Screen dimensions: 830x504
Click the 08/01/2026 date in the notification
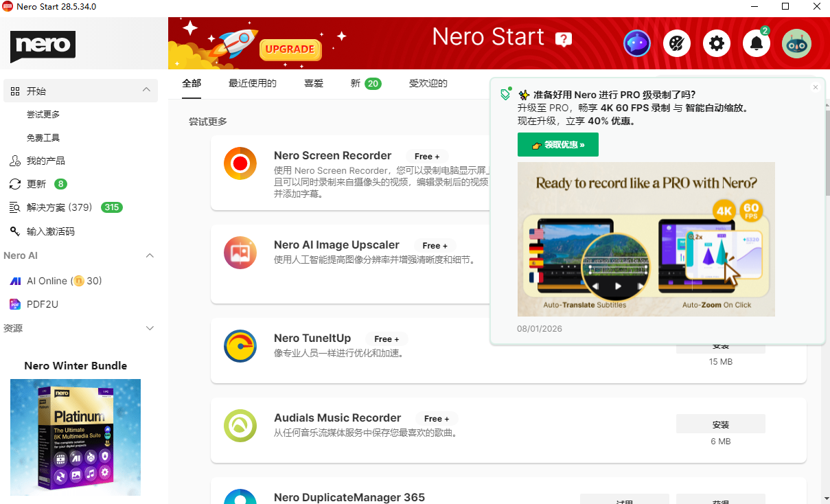pyautogui.click(x=540, y=329)
